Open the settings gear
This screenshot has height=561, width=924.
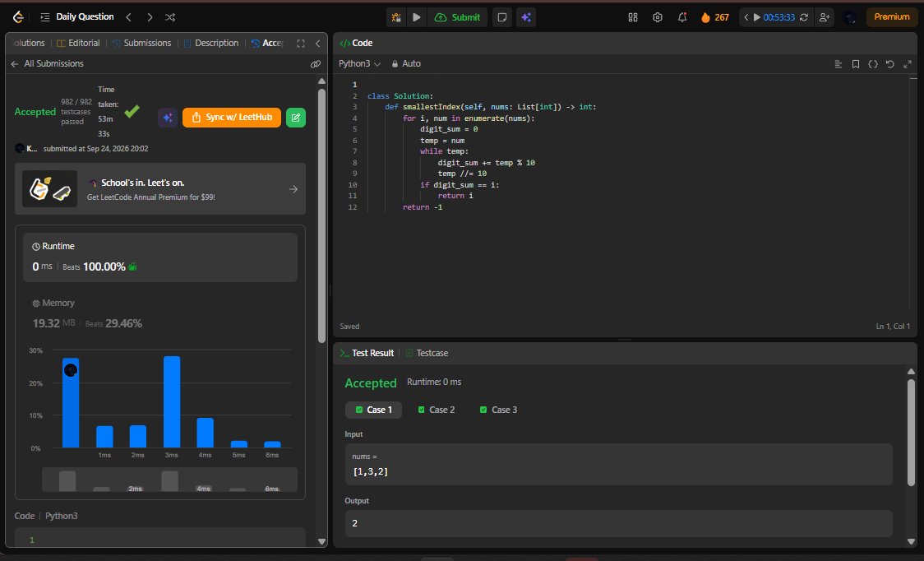[x=658, y=17]
